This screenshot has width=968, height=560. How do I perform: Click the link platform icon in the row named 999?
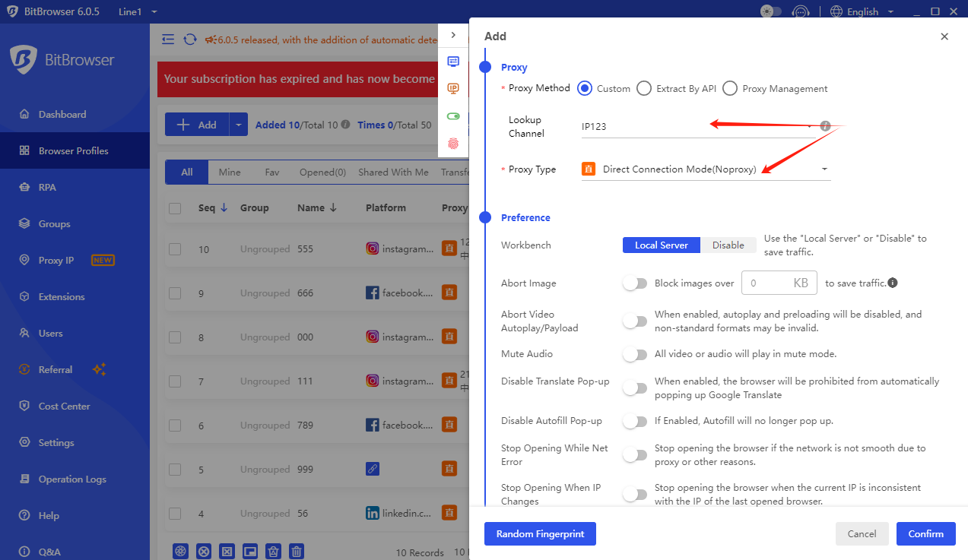tap(373, 469)
